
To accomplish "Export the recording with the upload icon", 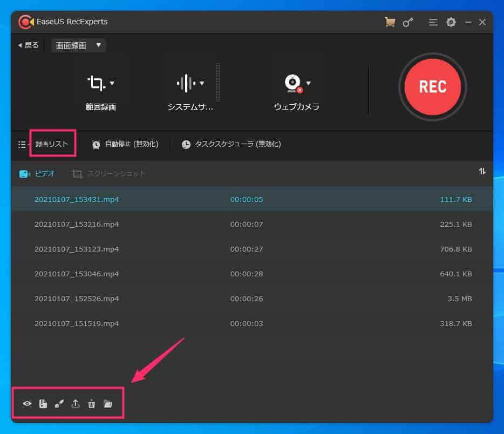I will [76, 404].
